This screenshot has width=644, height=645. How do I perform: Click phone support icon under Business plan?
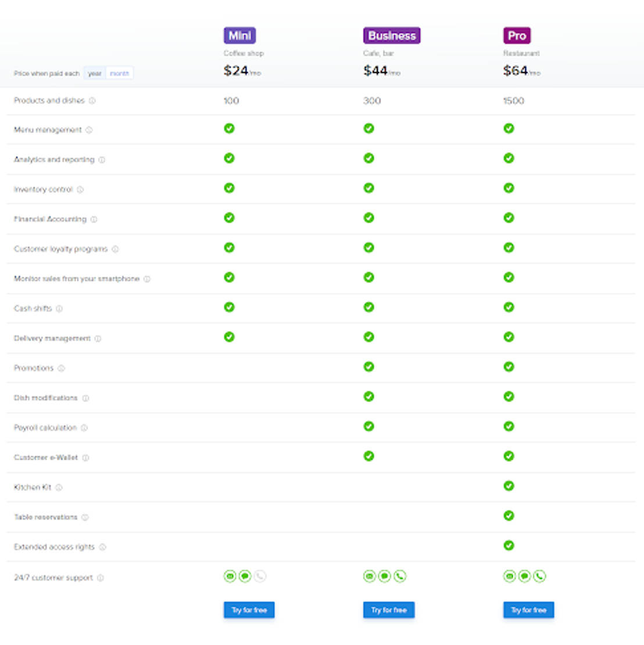[399, 576]
